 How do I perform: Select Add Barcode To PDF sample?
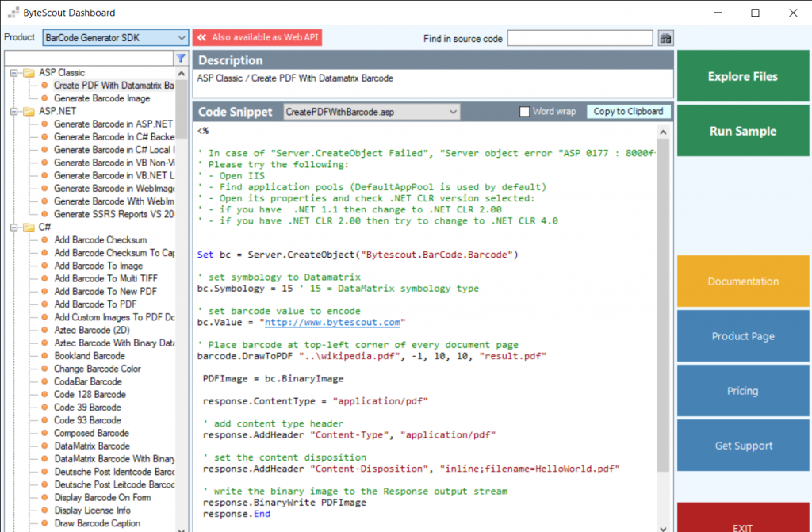click(95, 304)
